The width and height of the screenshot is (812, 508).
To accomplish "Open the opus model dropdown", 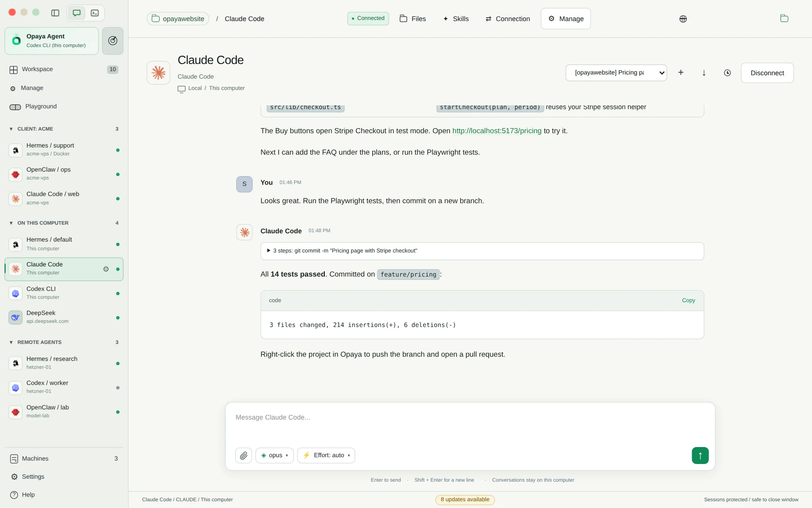I will pyautogui.click(x=275, y=456).
